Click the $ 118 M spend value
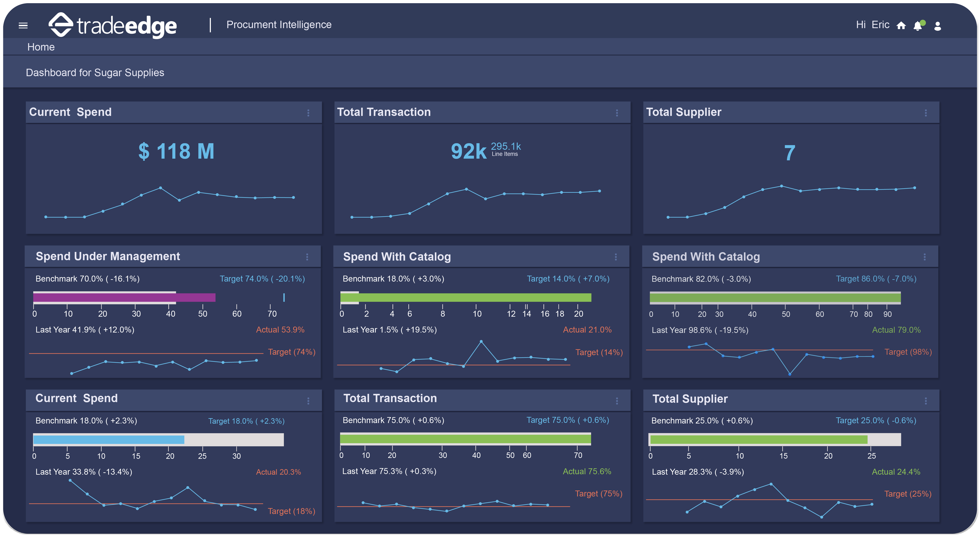Viewport: 980px width, 536px height. tap(176, 151)
